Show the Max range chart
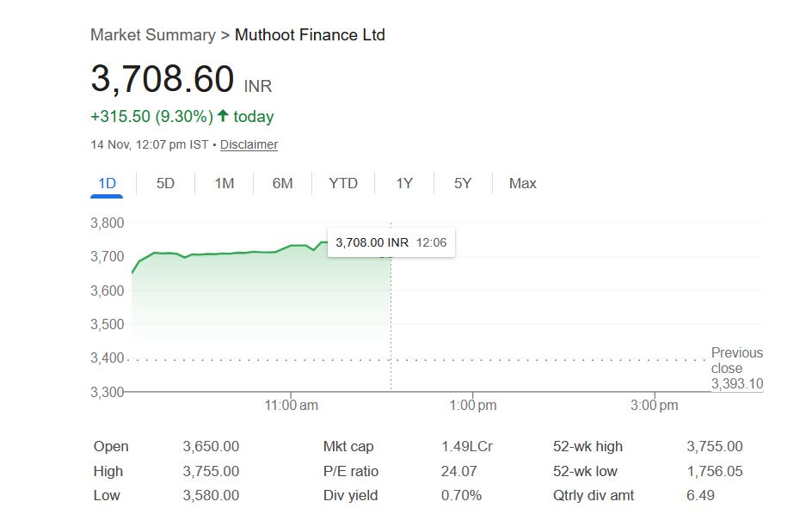 [x=522, y=183]
